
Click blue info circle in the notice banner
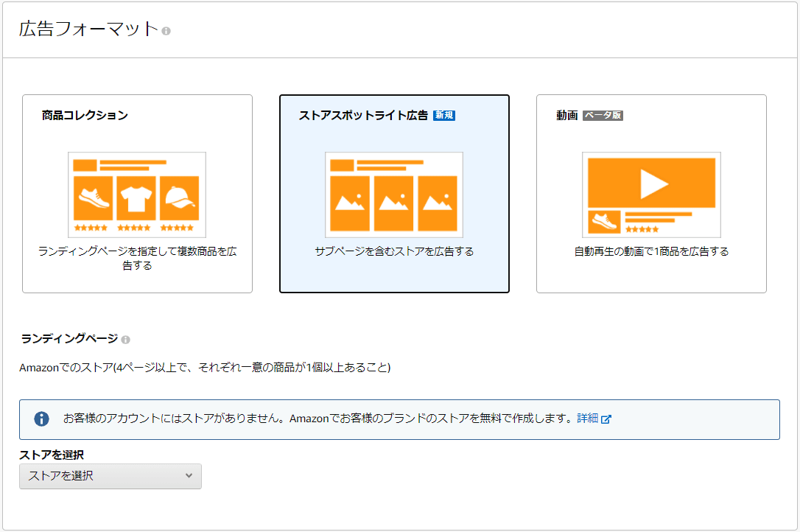42,419
